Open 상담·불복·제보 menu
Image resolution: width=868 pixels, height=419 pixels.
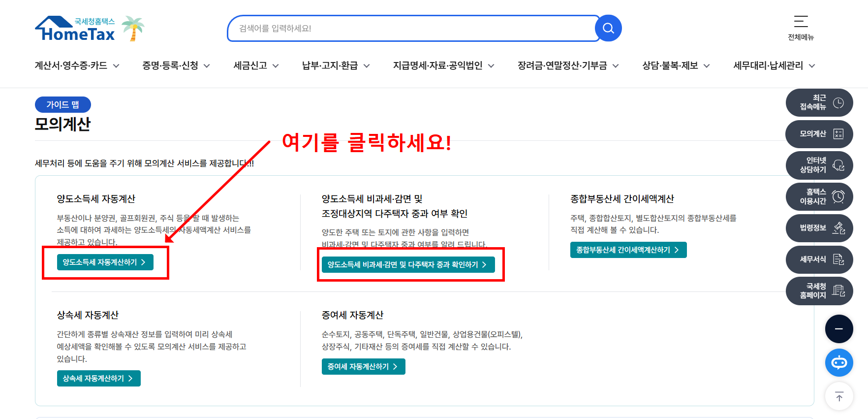pyautogui.click(x=676, y=65)
